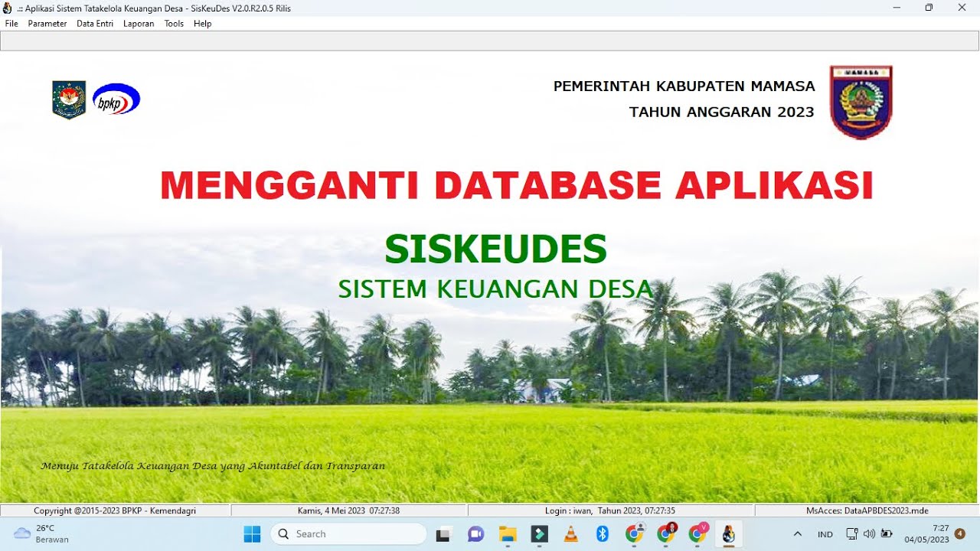The width and height of the screenshot is (980, 551).
Task: Open the notification count badge
Action: point(960,533)
